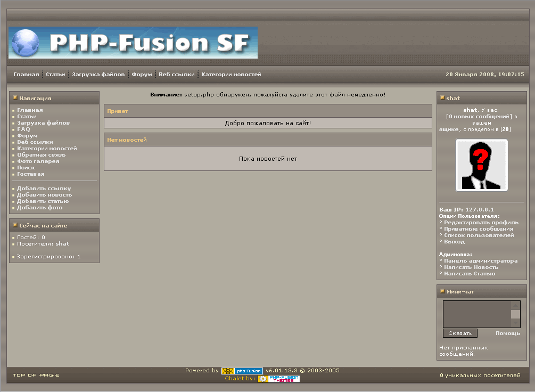
Task: Click the Мини-чат panel header icon
Action: tap(442, 292)
